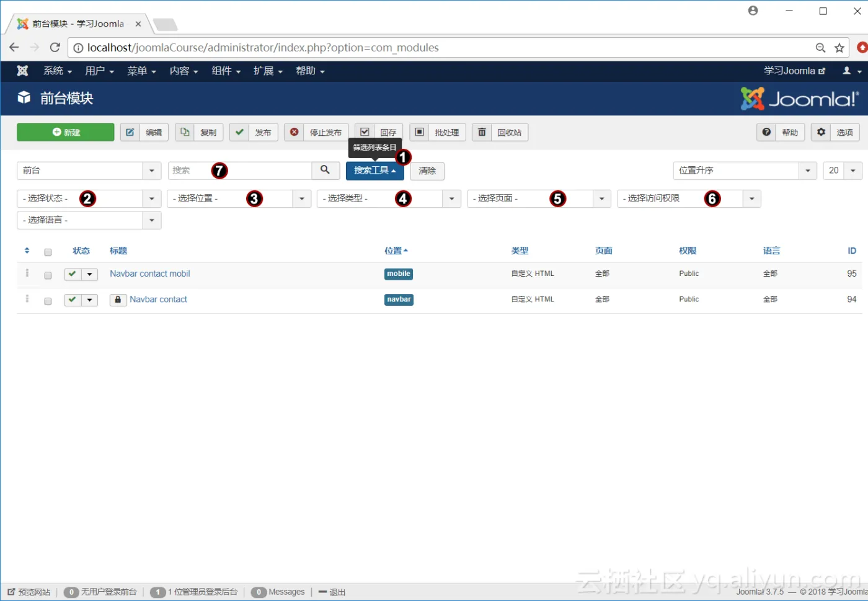Image resolution: width=868 pixels, height=601 pixels.
Task: Open the 组件 menu
Action: pos(226,71)
